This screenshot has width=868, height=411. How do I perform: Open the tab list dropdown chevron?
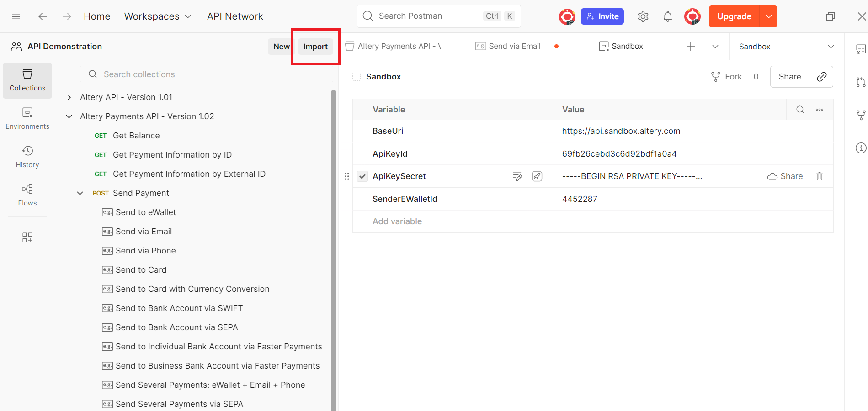coord(715,47)
